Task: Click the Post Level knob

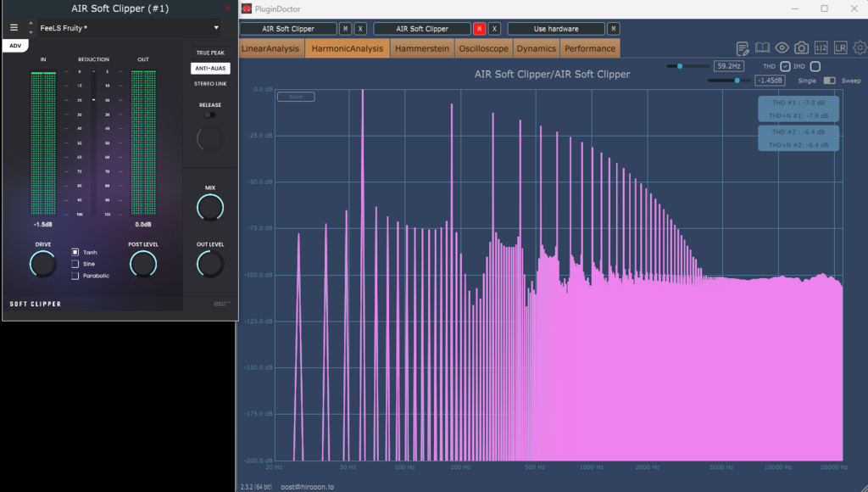Action: pyautogui.click(x=142, y=265)
